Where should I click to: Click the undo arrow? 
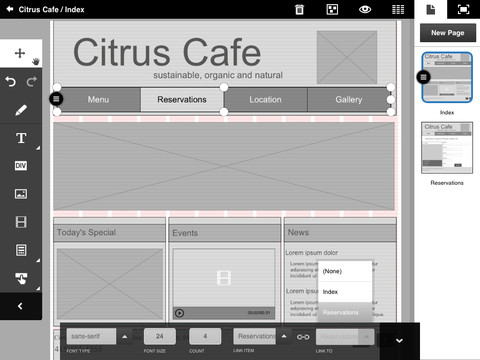point(11,81)
